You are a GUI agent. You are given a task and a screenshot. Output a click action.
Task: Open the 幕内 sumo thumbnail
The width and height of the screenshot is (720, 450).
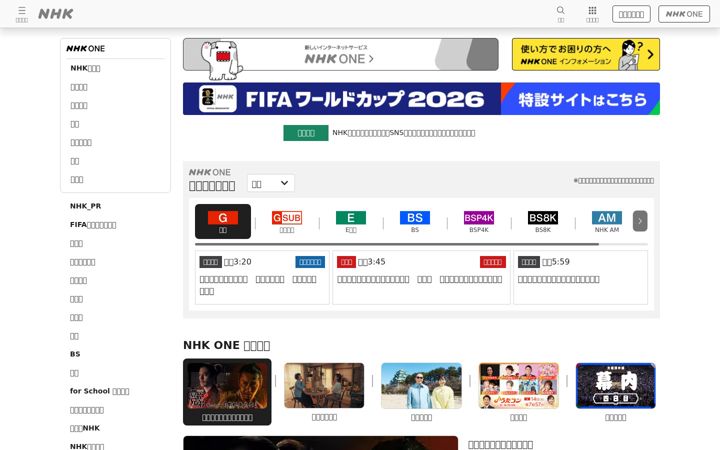click(x=616, y=386)
